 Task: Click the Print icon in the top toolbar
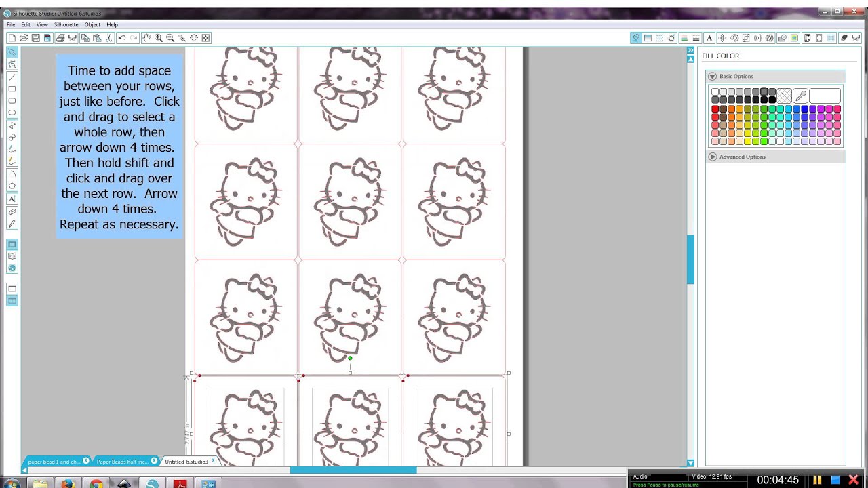coord(60,38)
